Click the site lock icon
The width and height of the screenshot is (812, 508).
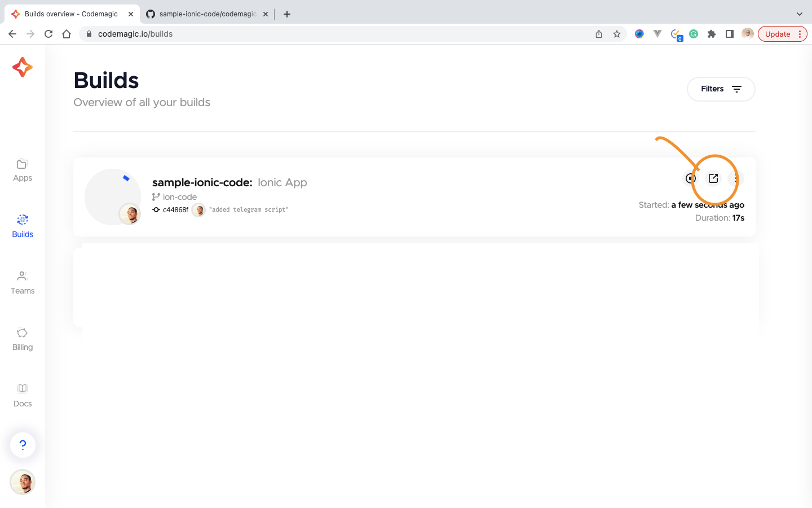[89, 34]
